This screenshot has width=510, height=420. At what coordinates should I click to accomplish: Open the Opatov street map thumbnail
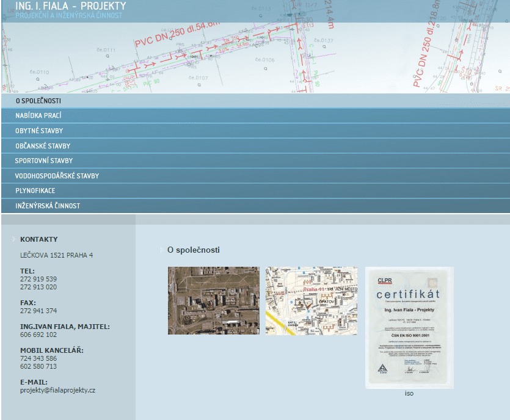point(311,301)
